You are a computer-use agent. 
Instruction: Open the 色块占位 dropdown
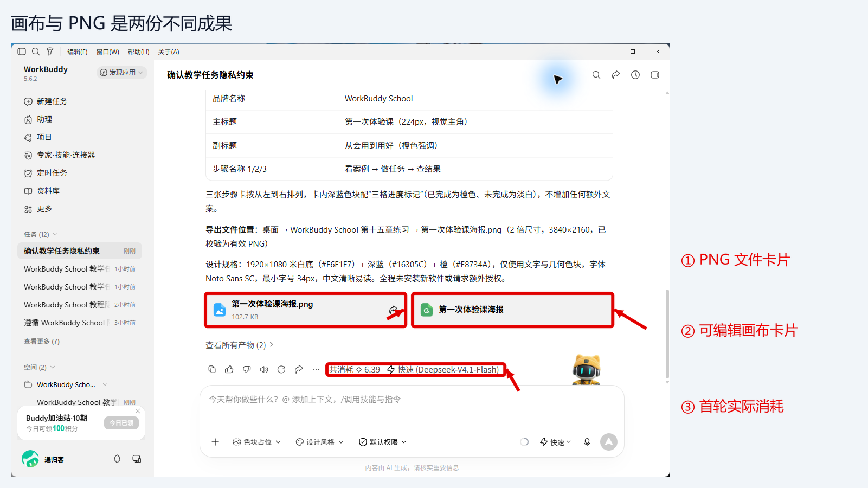point(257,442)
